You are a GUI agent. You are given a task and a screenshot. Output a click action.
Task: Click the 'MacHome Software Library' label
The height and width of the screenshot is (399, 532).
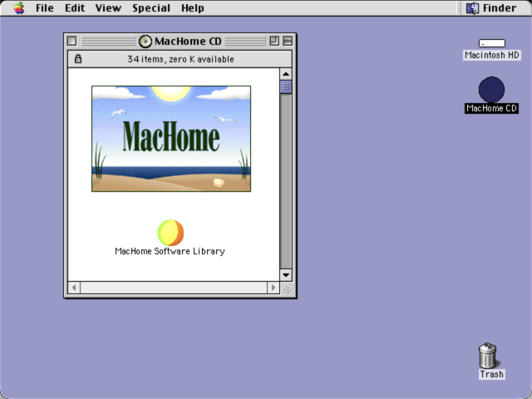[x=170, y=251]
